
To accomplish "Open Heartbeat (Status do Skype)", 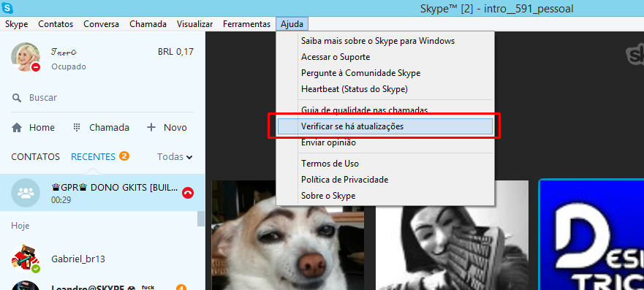I will point(354,89).
